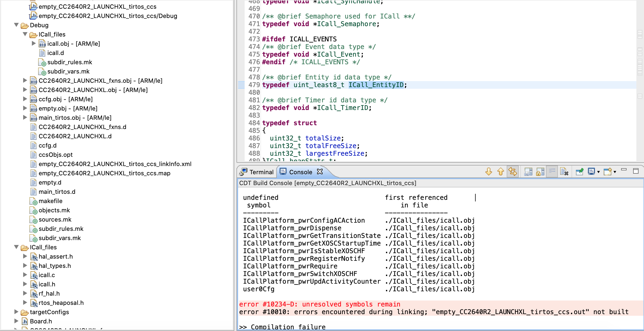The height and width of the screenshot is (331, 644).
Task: Close the Console tab with X
Action: pyautogui.click(x=320, y=172)
